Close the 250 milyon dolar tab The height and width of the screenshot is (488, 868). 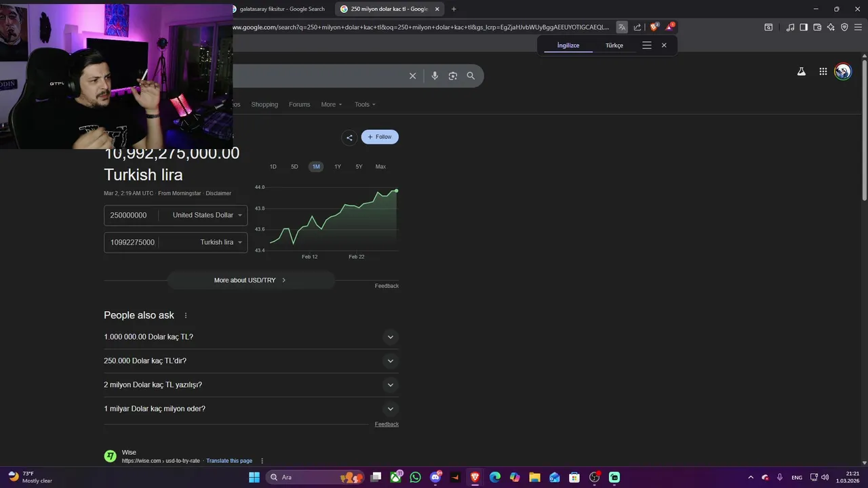[437, 9]
